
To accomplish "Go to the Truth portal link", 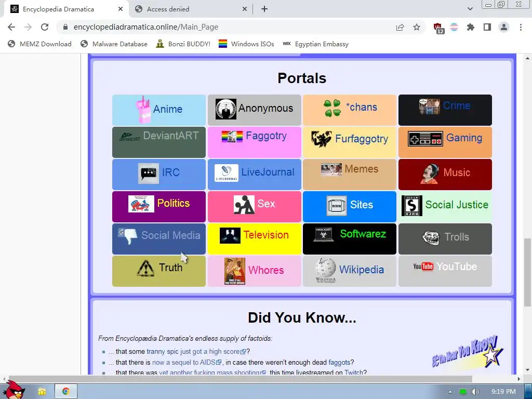I will pos(170,268).
